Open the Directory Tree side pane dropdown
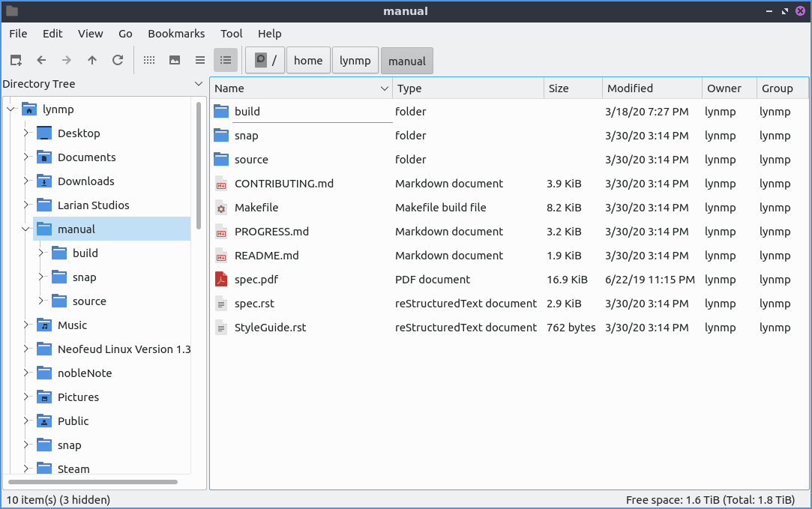 [x=199, y=84]
